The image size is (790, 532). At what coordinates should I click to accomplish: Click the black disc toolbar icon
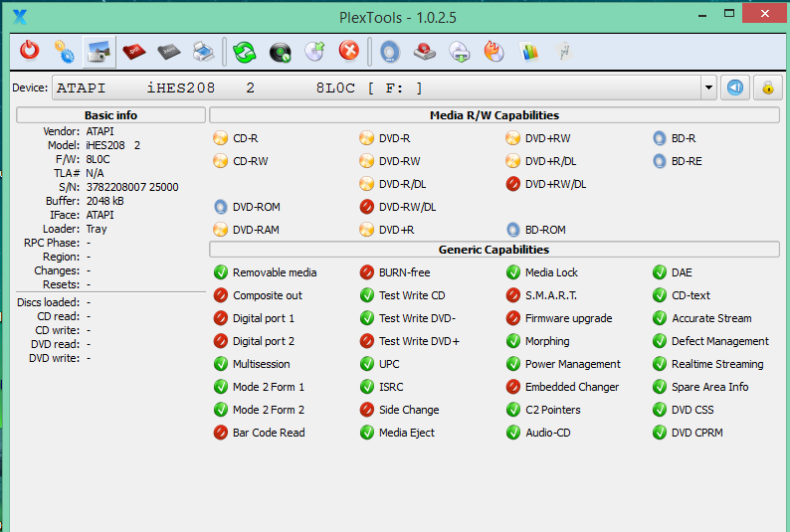pyautogui.click(x=281, y=52)
